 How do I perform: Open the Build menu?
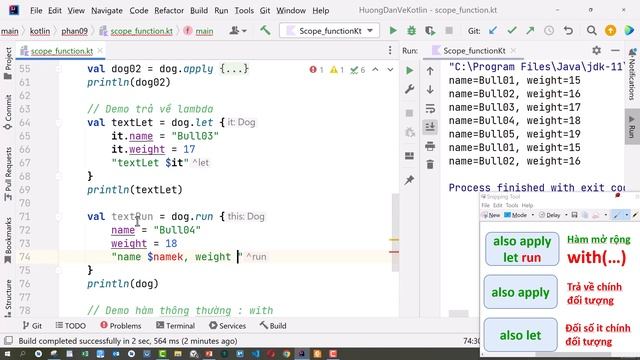pos(199,10)
